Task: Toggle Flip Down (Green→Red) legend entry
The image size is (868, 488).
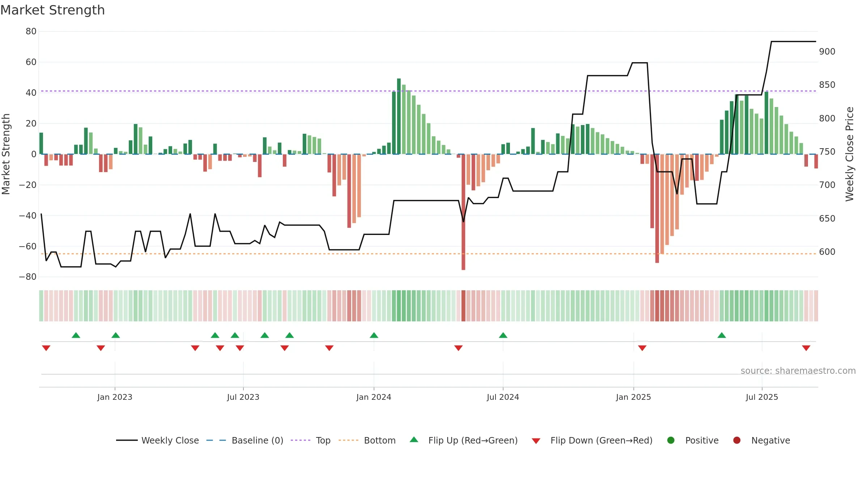Action: point(592,440)
